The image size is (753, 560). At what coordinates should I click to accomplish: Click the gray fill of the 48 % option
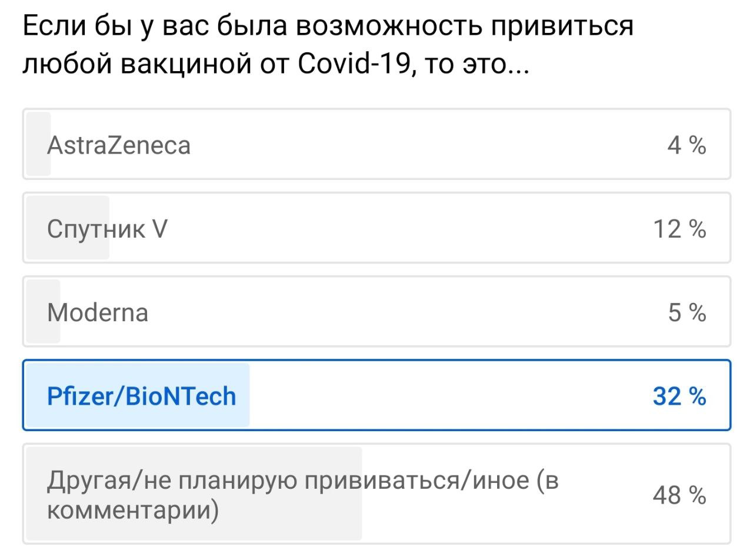[x=194, y=494]
